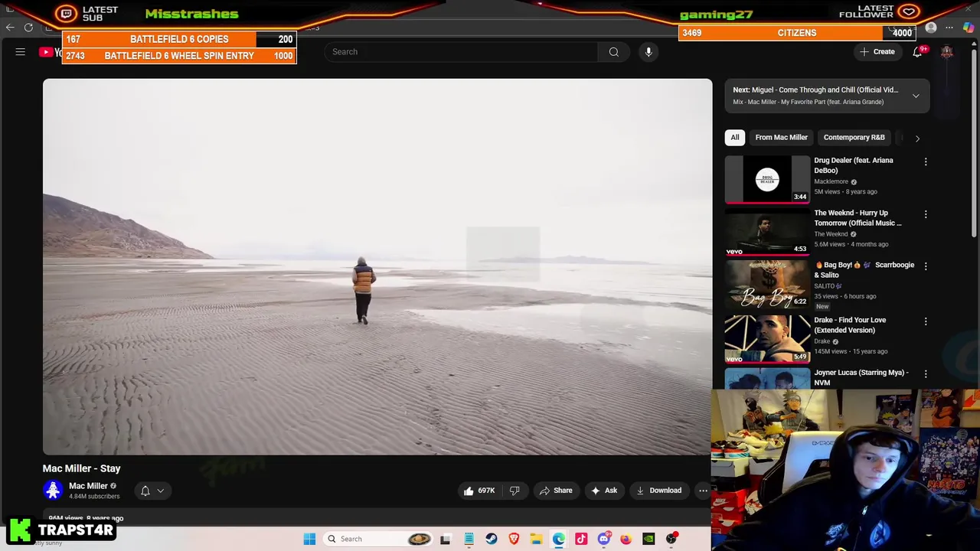Open Mac Miller channel avatar
Screen dimensions: 980x551
pos(53,491)
